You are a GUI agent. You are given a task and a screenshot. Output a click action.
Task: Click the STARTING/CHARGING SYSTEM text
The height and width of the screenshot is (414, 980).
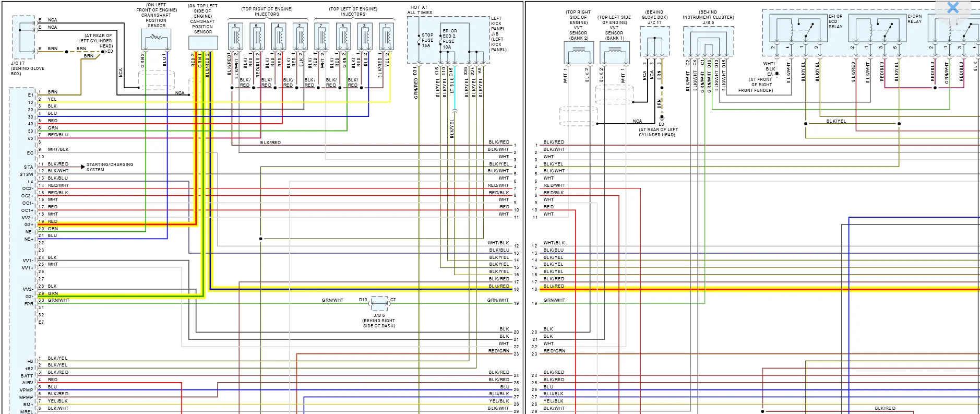click(x=110, y=167)
